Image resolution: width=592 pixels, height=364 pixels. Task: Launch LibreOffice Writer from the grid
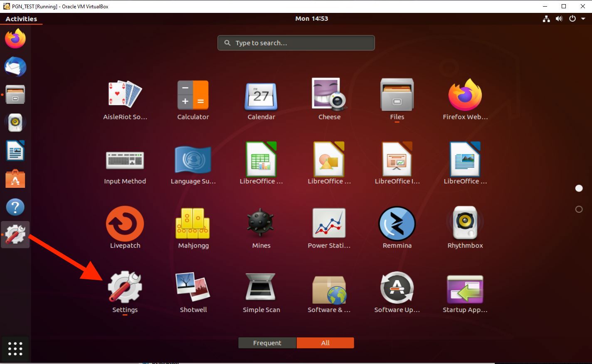coord(465,159)
